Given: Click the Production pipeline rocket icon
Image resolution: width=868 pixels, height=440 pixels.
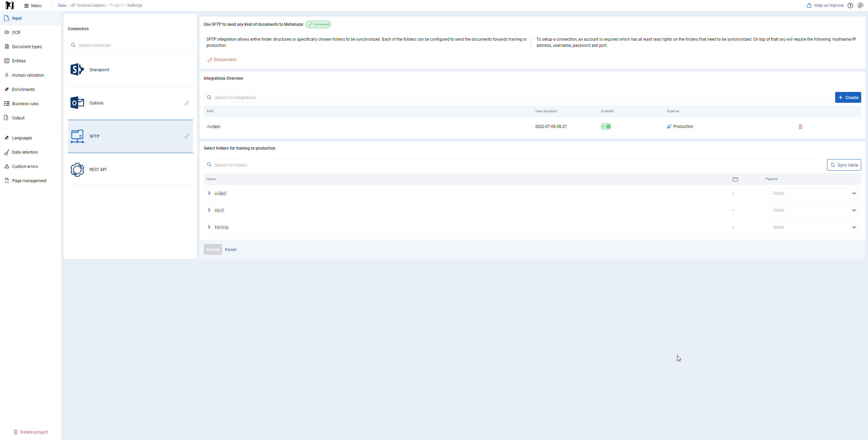Looking at the screenshot, I should (x=669, y=127).
